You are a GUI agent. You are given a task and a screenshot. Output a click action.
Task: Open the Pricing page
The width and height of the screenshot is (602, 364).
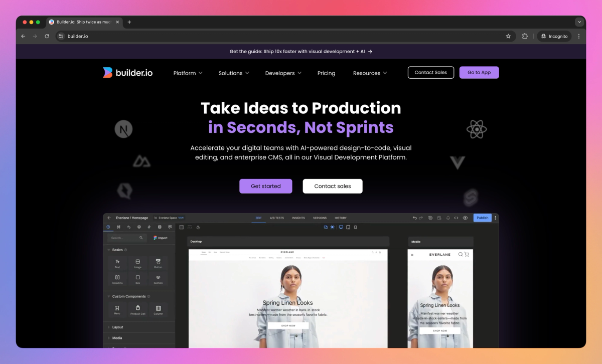(326, 73)
